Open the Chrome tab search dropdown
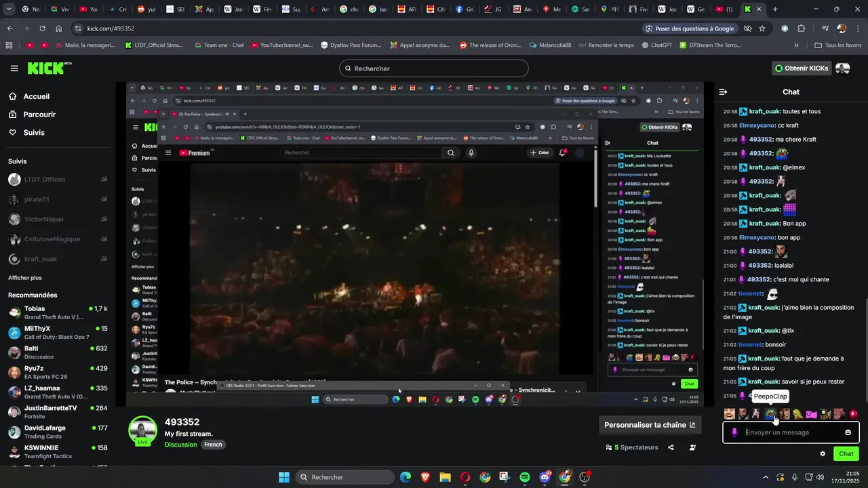Image resolution: width=868 pixels, height=488 pixels. tap(9, 9)
